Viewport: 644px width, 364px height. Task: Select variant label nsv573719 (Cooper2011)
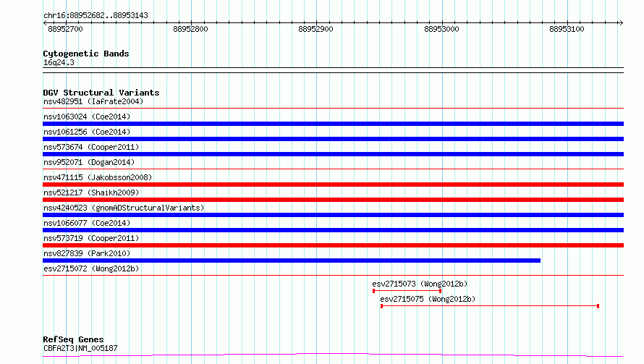[91, 238]
